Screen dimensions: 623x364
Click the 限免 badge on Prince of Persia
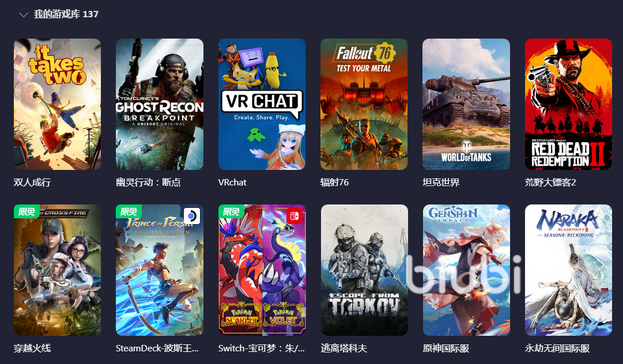click(x=129, y=211)
